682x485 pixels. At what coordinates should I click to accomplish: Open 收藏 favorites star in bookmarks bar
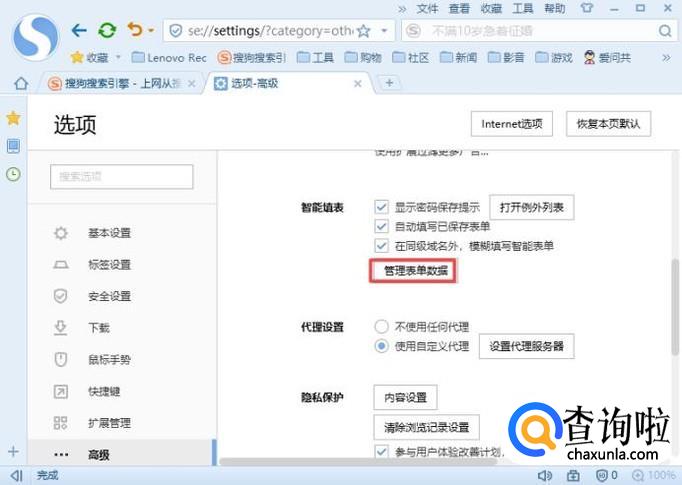pyautogui.click(x=90, y=57)
